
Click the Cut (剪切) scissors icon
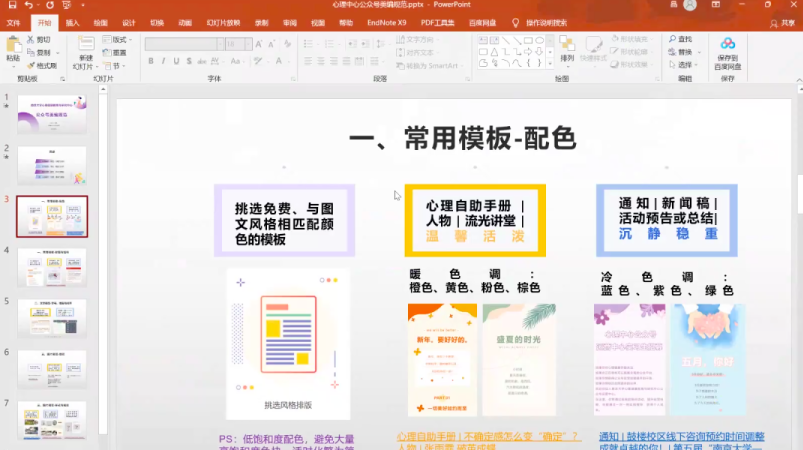(x=31, y=39)
